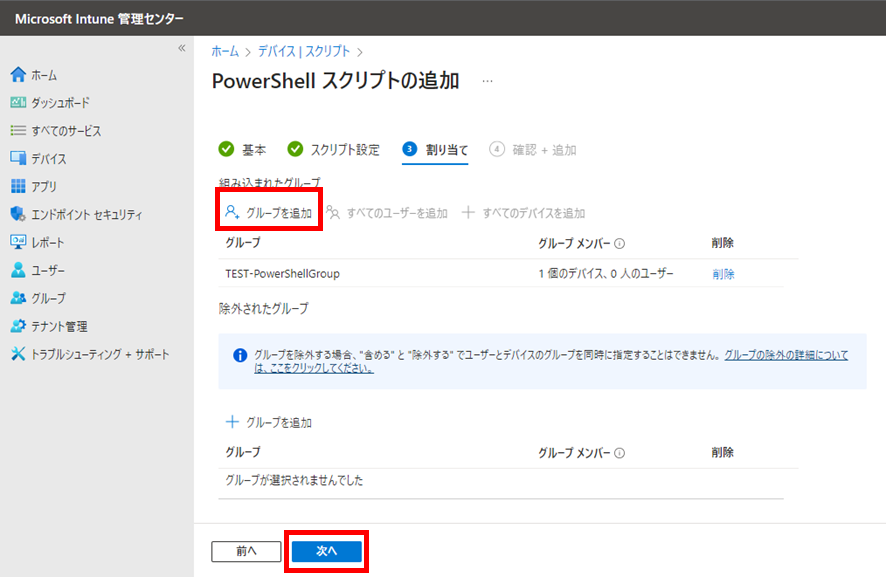Click the Home house icon in sidebar
This screenshot has height=577, width=886.
point(18,75)
